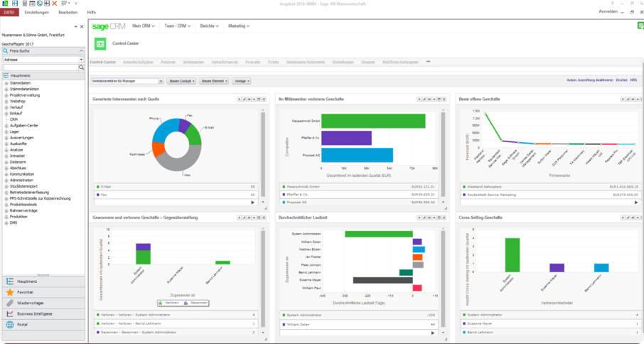
Task: Open Wiedervorlagen paperclip section
Action: coord(43,303)
